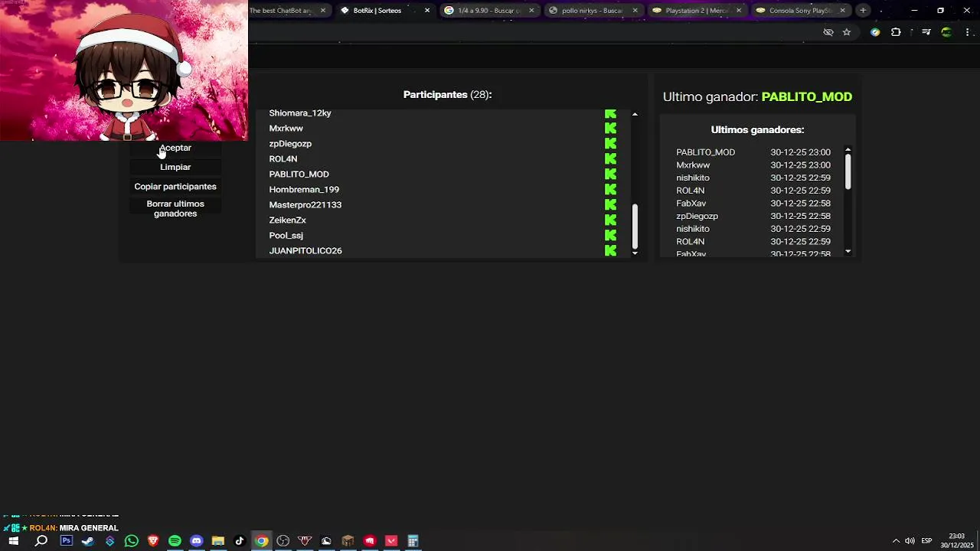Screen dimensions: 980x551
Task: Open Discord from taskbar
Action: pyautogui.click(x=197, y=541)
